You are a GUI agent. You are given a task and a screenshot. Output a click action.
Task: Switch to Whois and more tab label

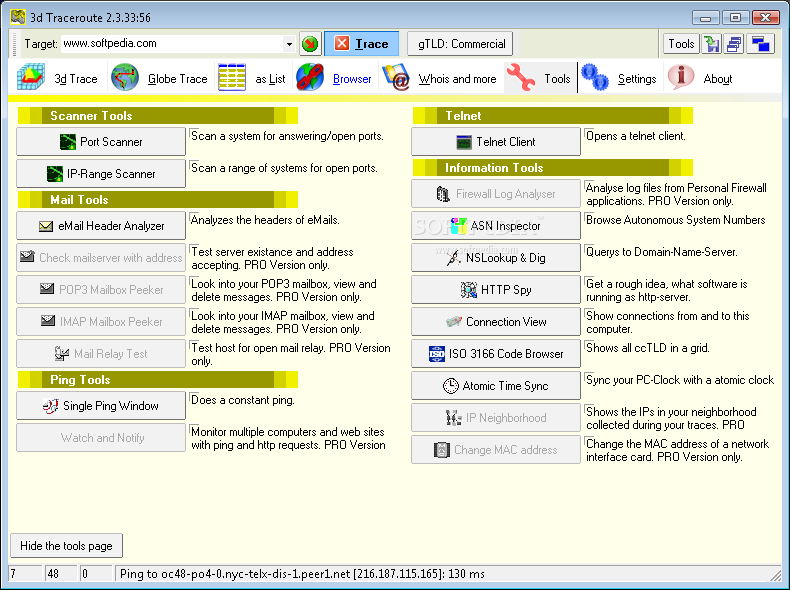[457, 79]
